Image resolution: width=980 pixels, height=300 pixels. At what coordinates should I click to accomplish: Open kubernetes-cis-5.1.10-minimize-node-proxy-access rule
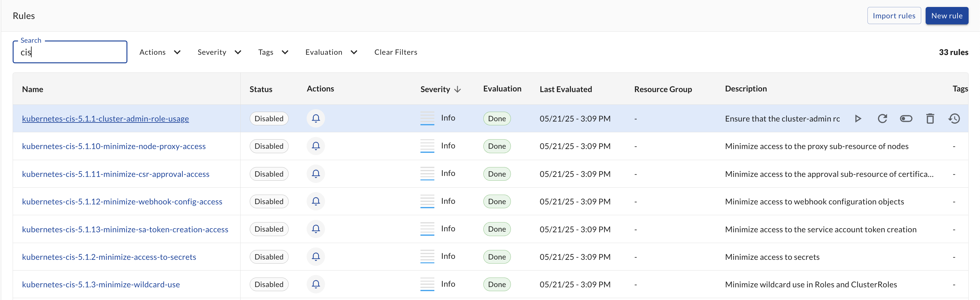pos(114,146)
